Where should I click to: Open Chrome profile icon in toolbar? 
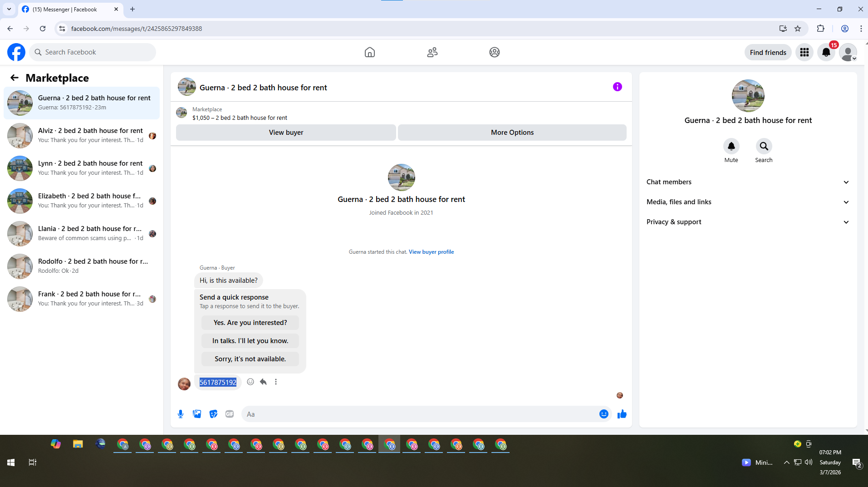tap(845, 29)
